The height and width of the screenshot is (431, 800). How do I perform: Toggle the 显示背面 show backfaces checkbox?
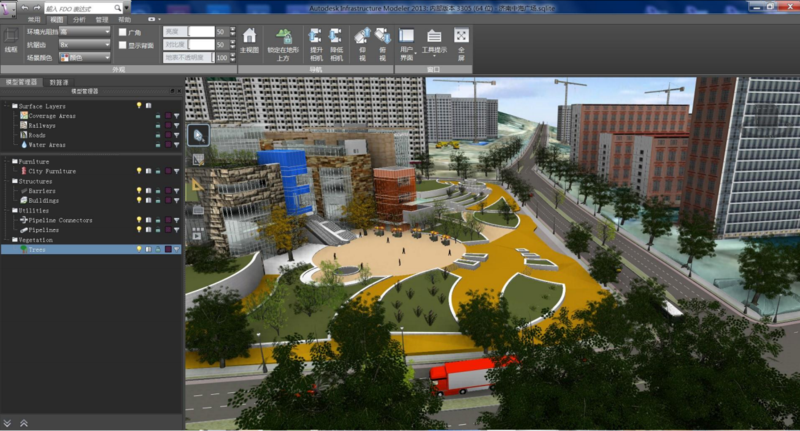point(123,45)
